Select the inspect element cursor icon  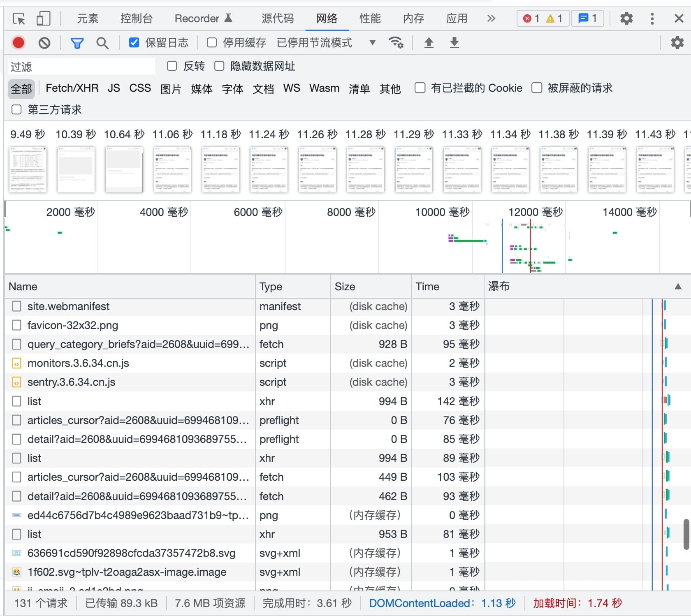(18, 19)
